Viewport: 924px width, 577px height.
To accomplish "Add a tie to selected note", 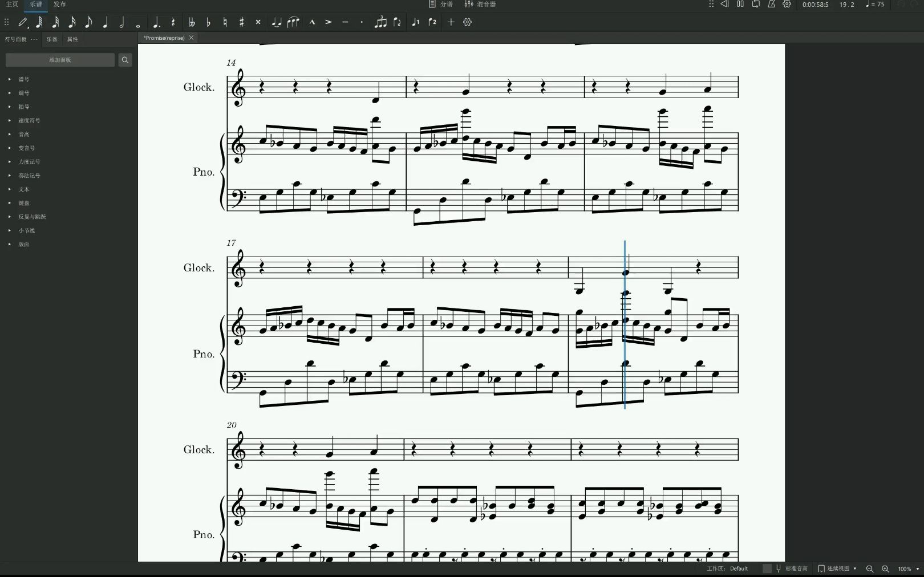I will coord(277,22).
